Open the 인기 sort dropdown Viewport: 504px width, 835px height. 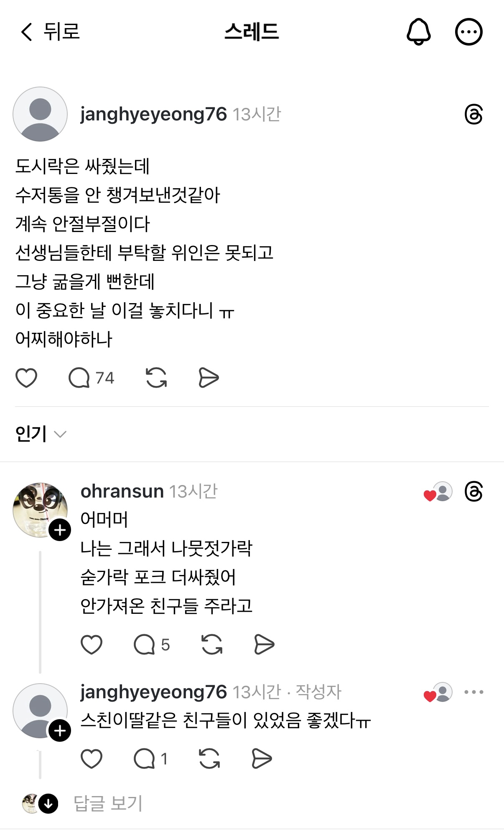coord(41,434)
